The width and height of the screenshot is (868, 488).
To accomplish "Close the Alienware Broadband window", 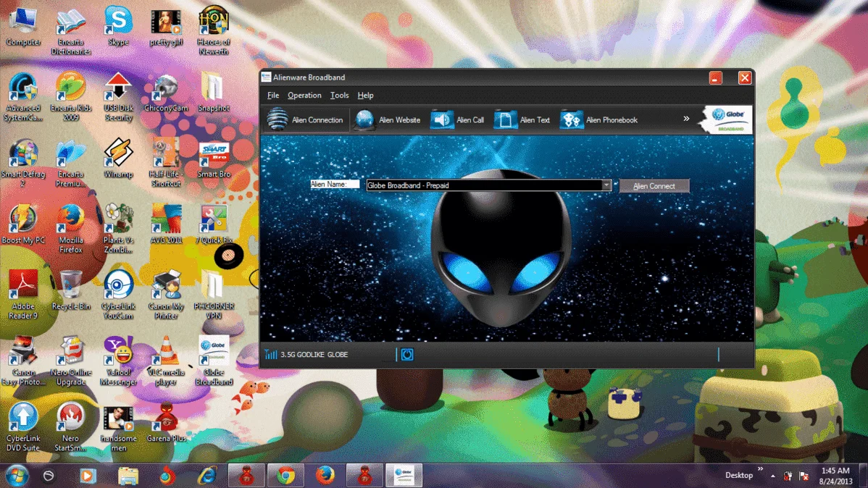I will [x=745, y=77].
